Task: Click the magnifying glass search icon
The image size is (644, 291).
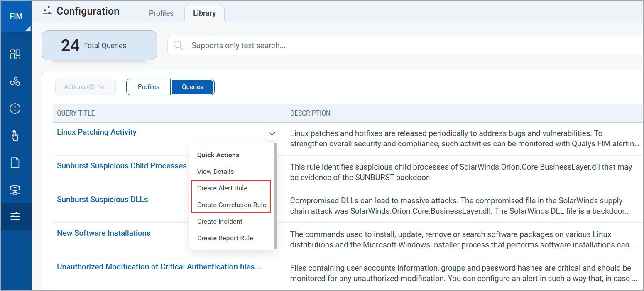Action: (x=179, y=45)
